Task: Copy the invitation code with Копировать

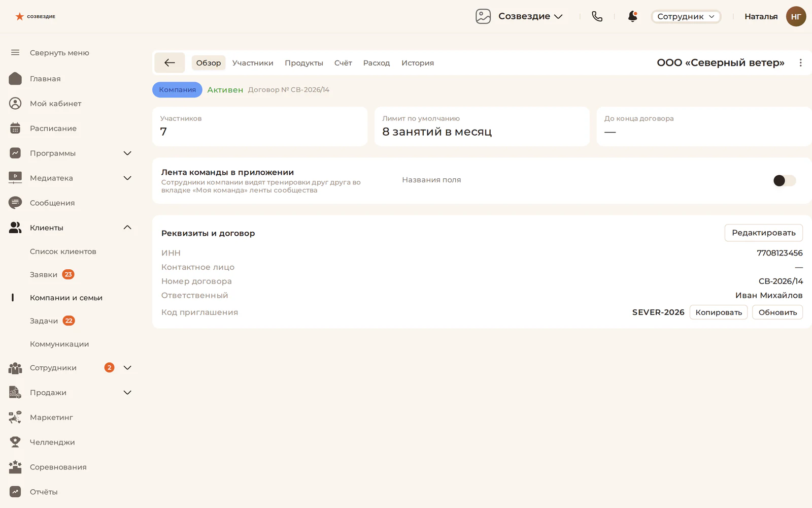Action: [719, 312]
